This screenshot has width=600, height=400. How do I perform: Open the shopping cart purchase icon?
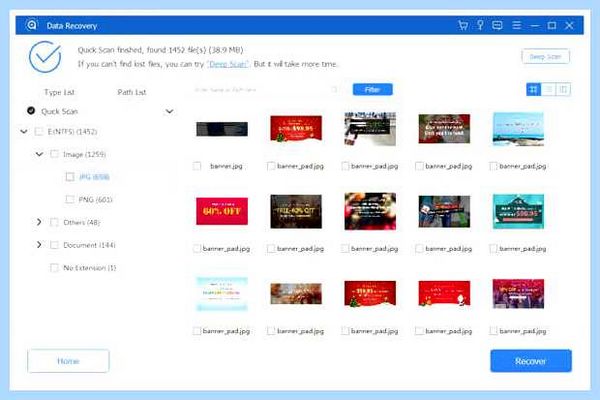(x=463, y=25)
